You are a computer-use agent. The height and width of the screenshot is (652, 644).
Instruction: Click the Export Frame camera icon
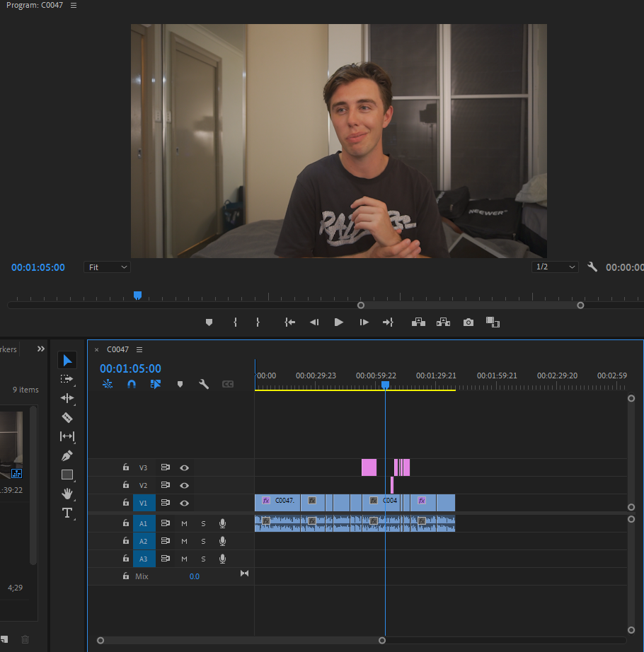click(468, 322)
